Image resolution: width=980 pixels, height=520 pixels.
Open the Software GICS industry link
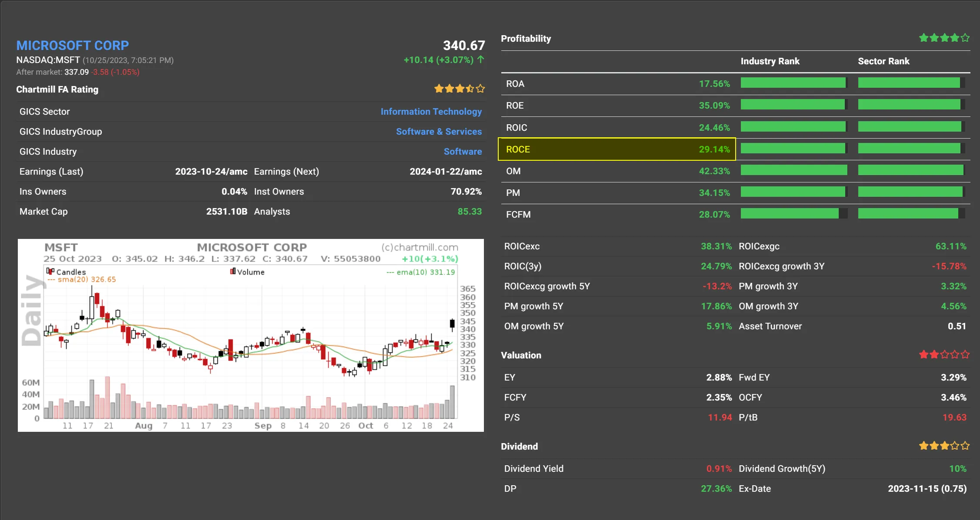coord(463,152)
